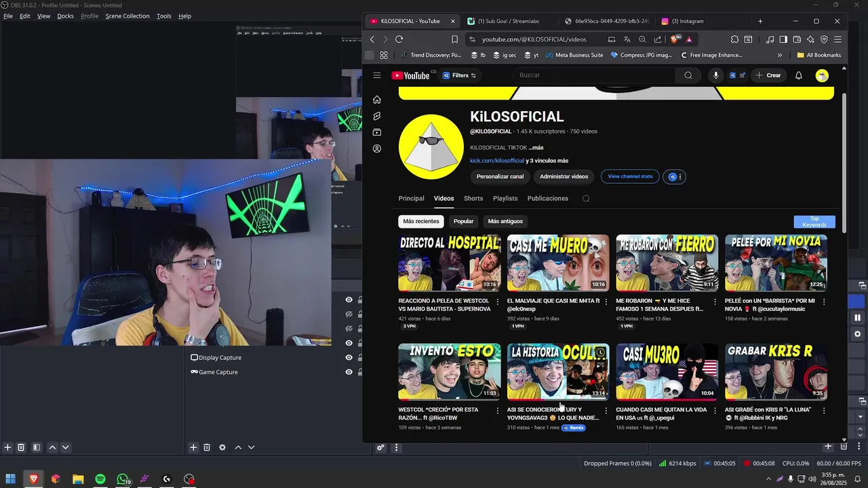The width and height of the screenshot is (868, 488).
Task: Open options menu for ME ROBARON video
Action: [x=715, y=301]
